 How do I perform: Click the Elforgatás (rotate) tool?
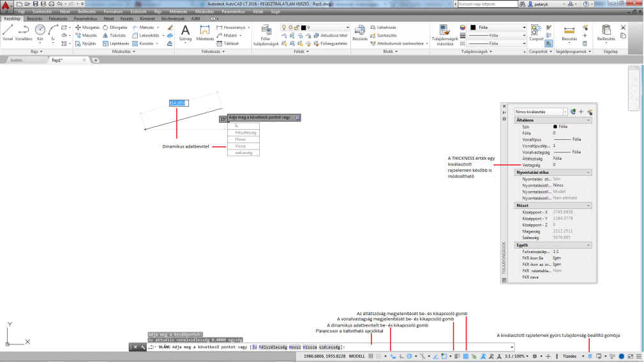click(x=115, y=27)
